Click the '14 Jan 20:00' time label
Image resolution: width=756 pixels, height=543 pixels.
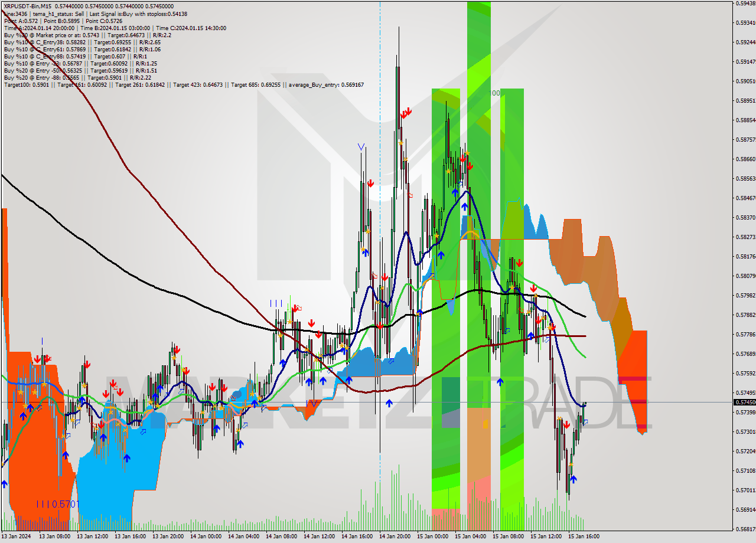[396, 537]
